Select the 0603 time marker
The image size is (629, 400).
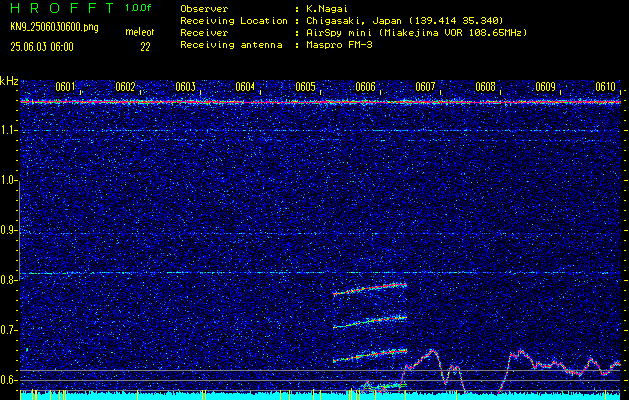pos(185,86)
